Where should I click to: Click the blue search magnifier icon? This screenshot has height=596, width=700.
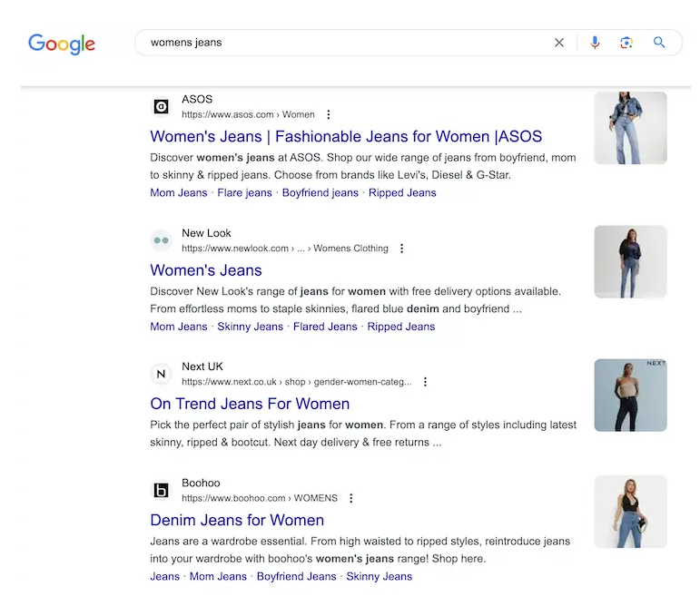659,43
